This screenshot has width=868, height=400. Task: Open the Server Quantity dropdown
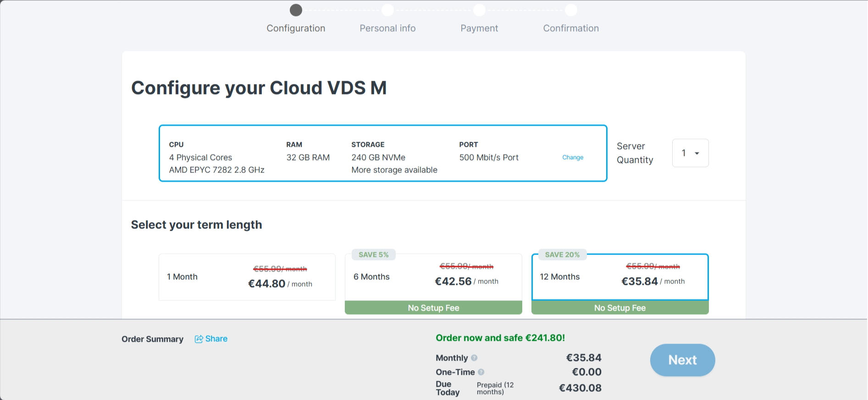pyautogui.click(x=690, y=153)
